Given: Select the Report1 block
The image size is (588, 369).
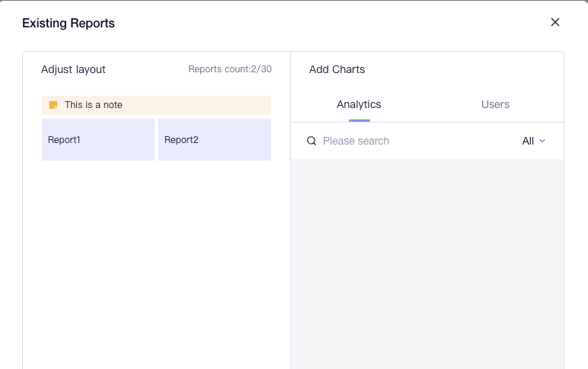Looking at the screenshot, I should coord(98,140).
